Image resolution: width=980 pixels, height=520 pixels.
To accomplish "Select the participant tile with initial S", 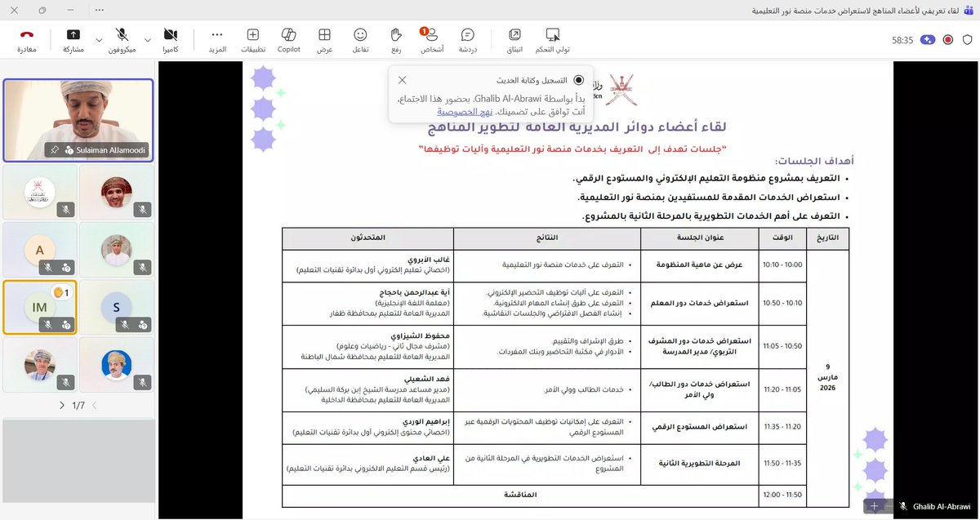I will (x=117, y=306).
